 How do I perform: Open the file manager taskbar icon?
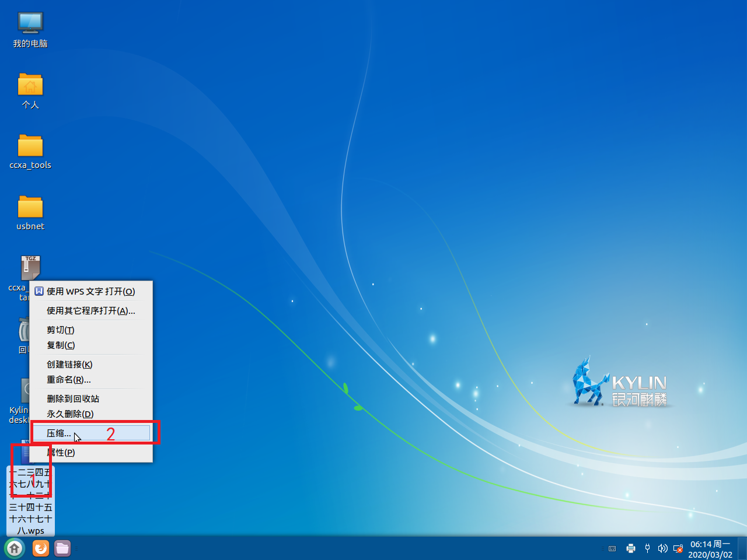click(62, 548)
